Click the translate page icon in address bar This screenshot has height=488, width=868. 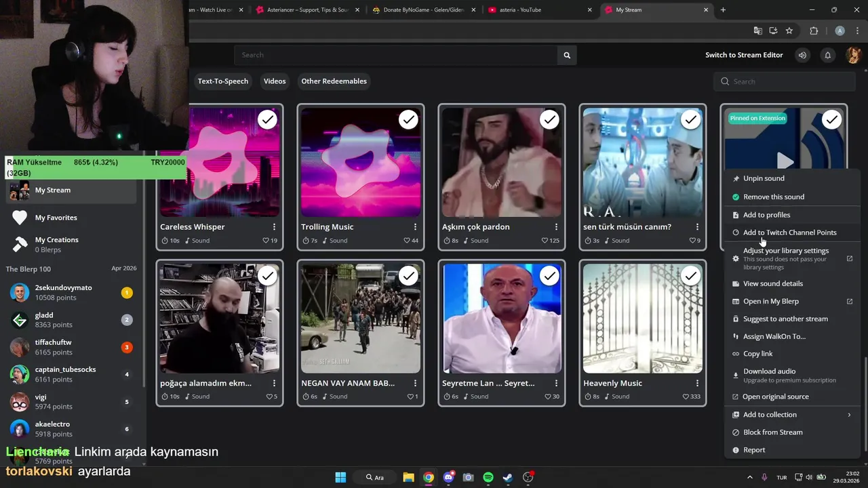758,30
